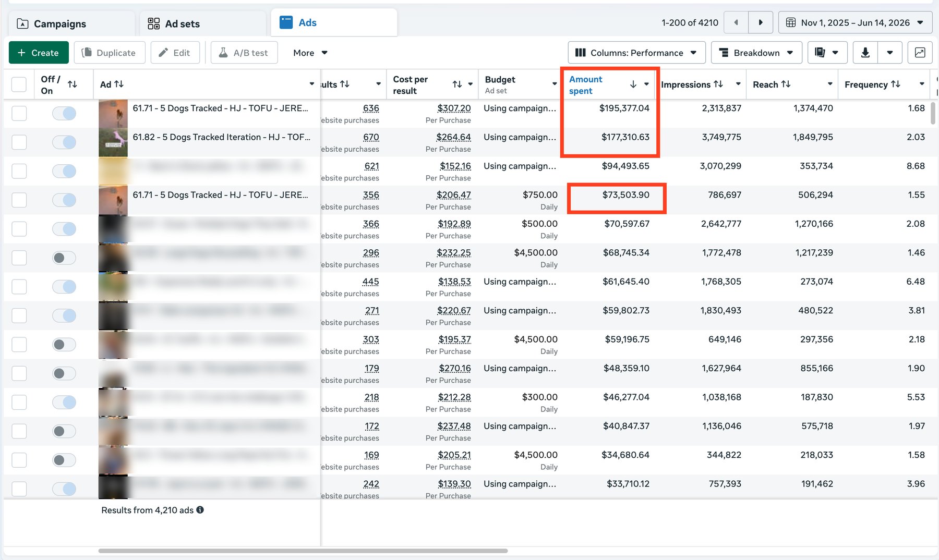Click the info icon beside Results from 4,210 ads
The height and width of the screenshot is (560, 939).
(x=200, y=510)
